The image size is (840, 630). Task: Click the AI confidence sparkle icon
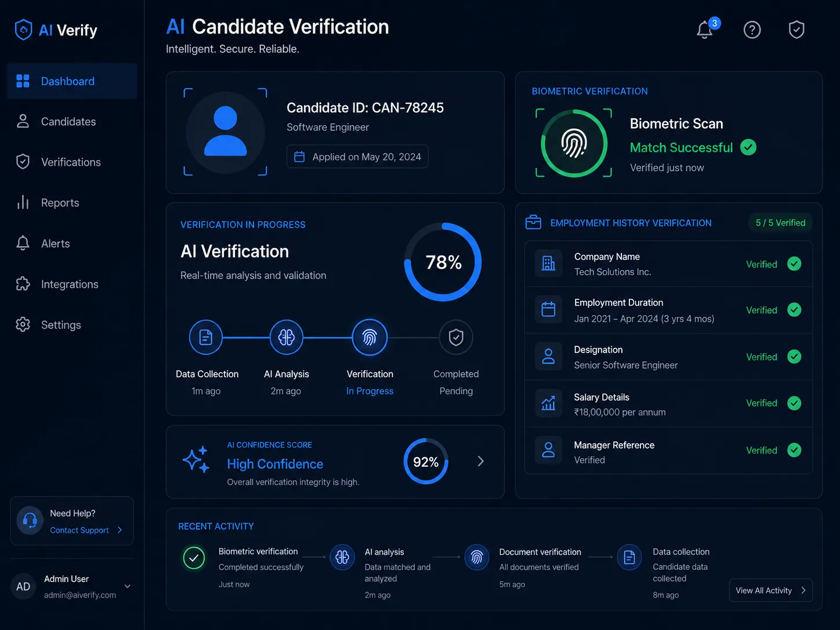(x=196, y=459)
